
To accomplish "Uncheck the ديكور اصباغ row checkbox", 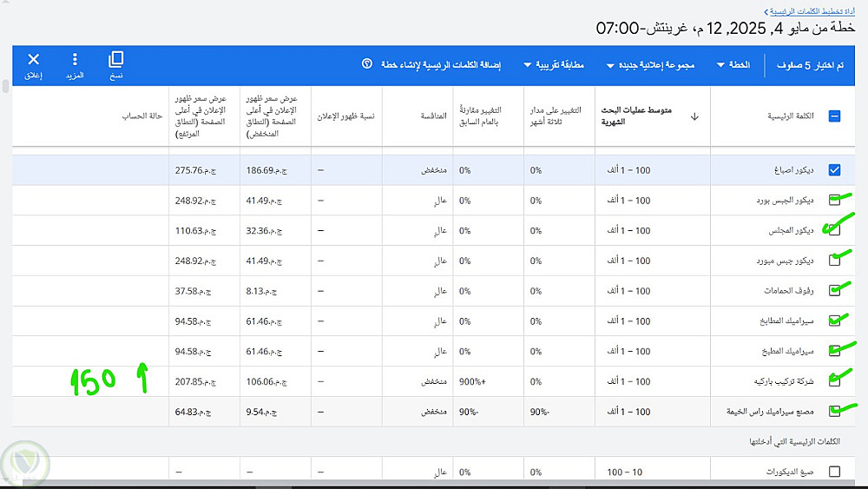I will [834, 170].
